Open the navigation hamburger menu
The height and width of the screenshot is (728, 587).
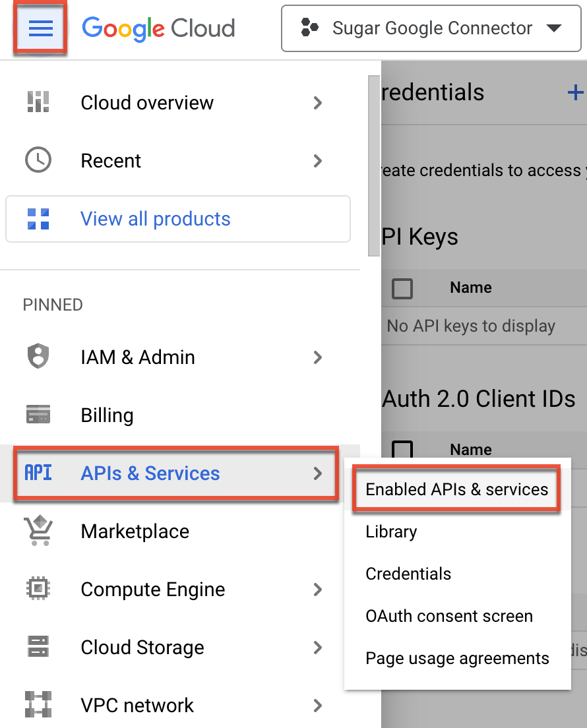click(40, 28)
